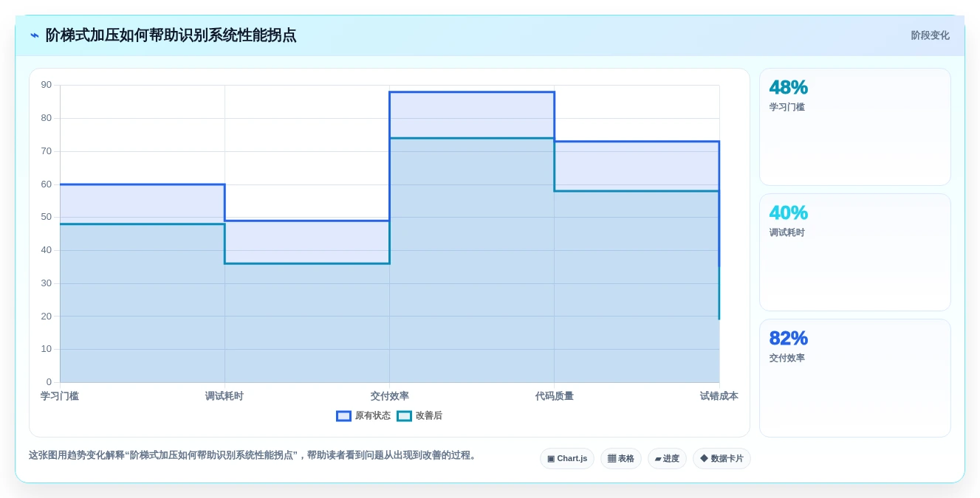Open the 48% 学习门槛 data card

[x=855, y=127]
